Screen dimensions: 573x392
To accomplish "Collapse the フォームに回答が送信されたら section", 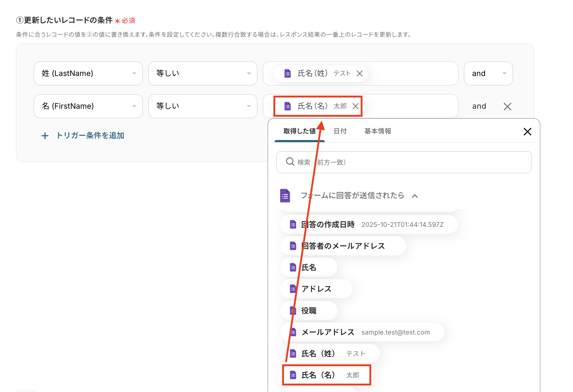I will point(415,196).
